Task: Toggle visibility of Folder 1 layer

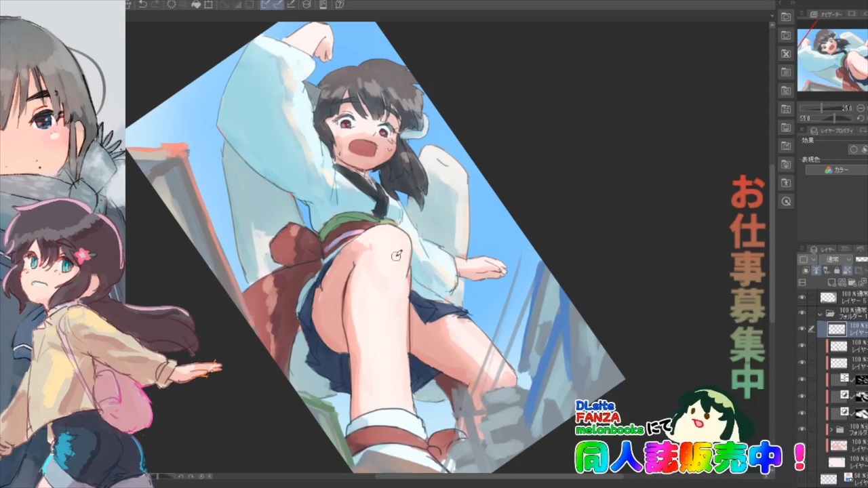Action: [x=802, y=312]
